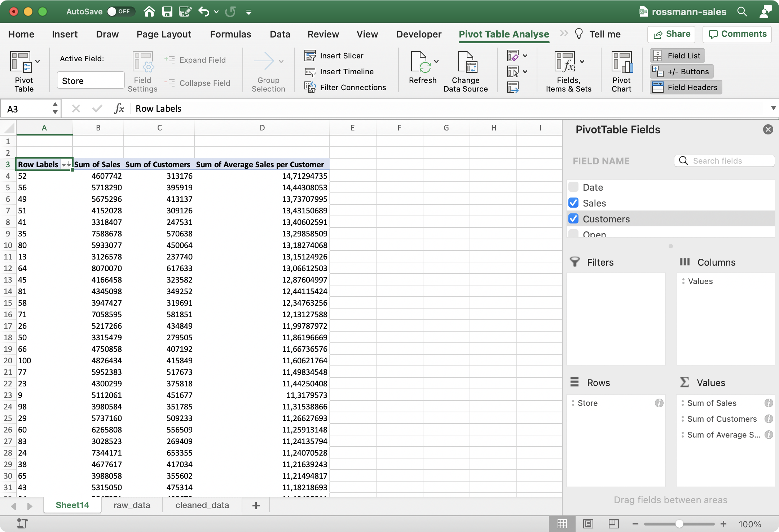Open the cleaned_data sheet tab

point(202,505)
